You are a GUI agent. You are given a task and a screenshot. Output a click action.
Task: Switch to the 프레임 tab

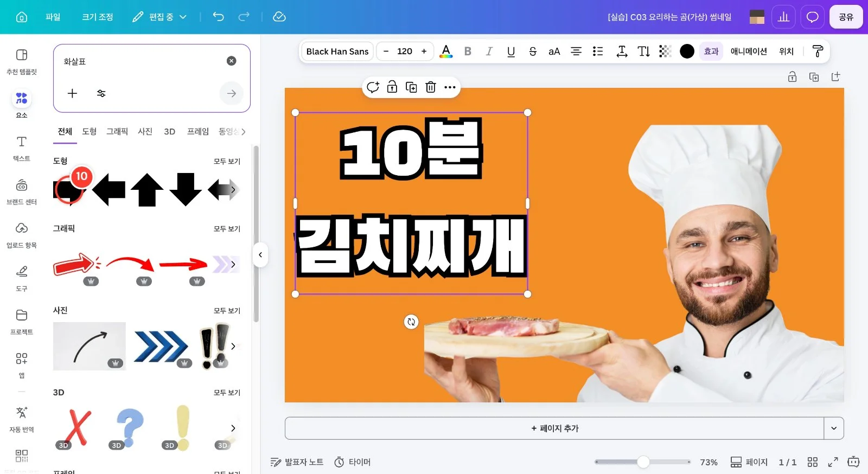[x=198, y=132]
